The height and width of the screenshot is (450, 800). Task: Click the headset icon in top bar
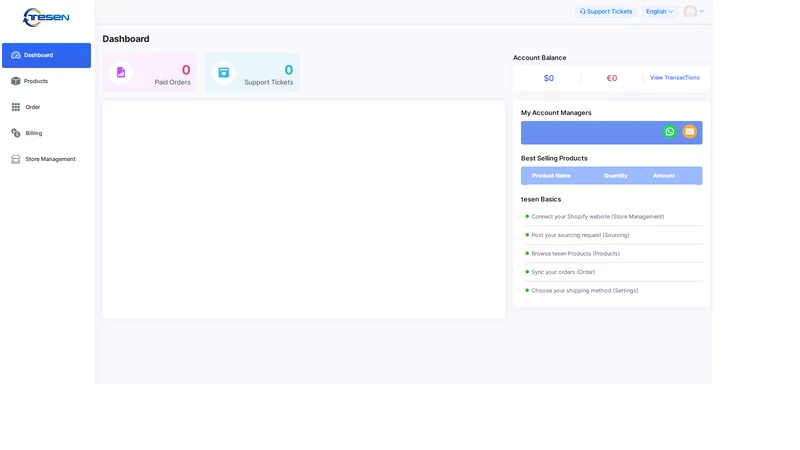click(582, 11)
